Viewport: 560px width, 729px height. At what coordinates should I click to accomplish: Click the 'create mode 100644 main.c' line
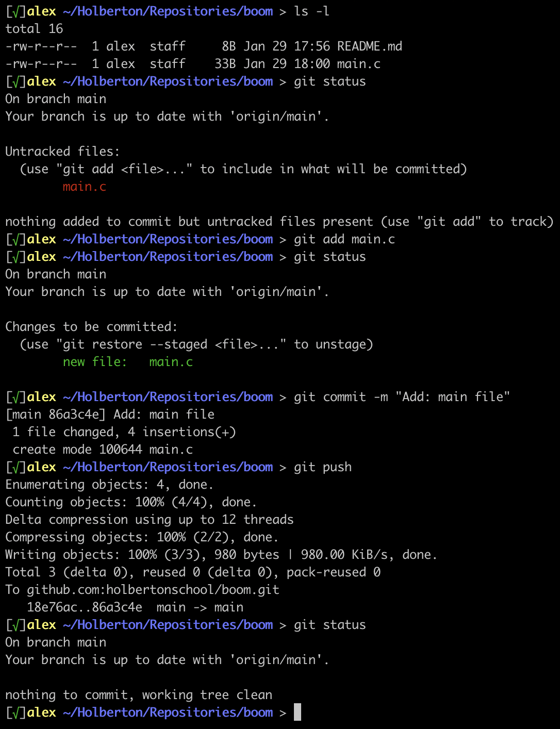pyautogui.click(x=103, y=450)
